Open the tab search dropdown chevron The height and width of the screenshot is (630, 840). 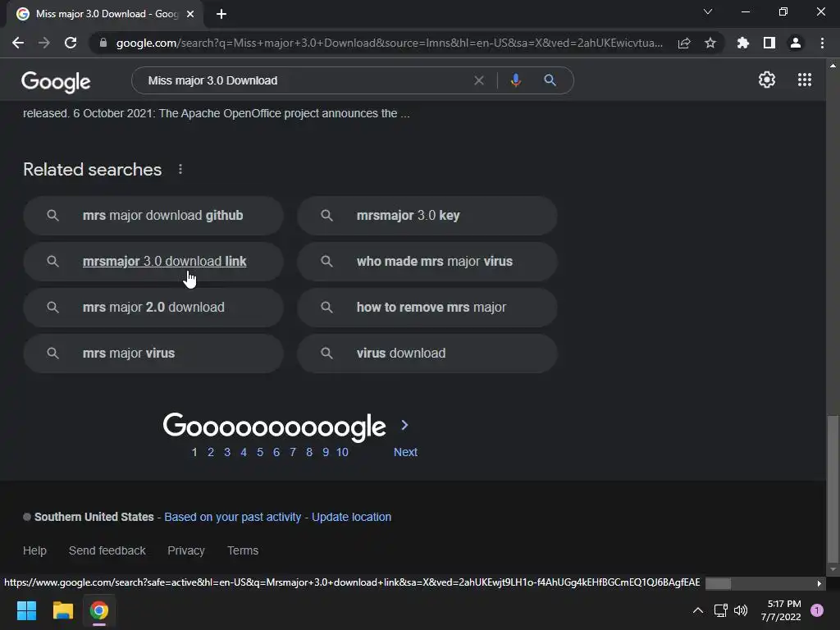[708, 11]
